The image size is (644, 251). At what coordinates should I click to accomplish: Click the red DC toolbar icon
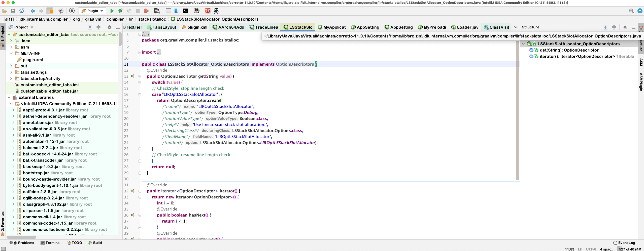point(208,11)
